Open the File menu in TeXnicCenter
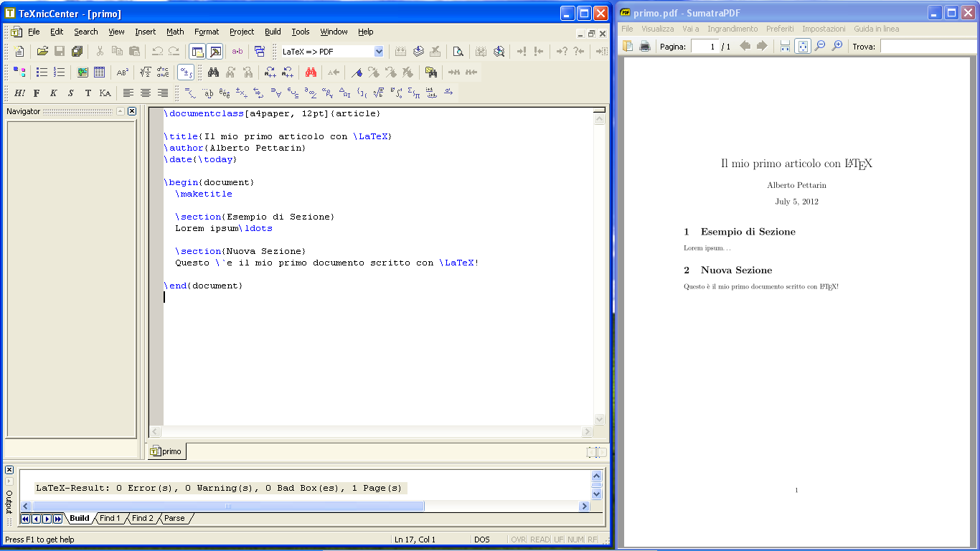This screenshot has height=551, width=980. tap(34, 32)
